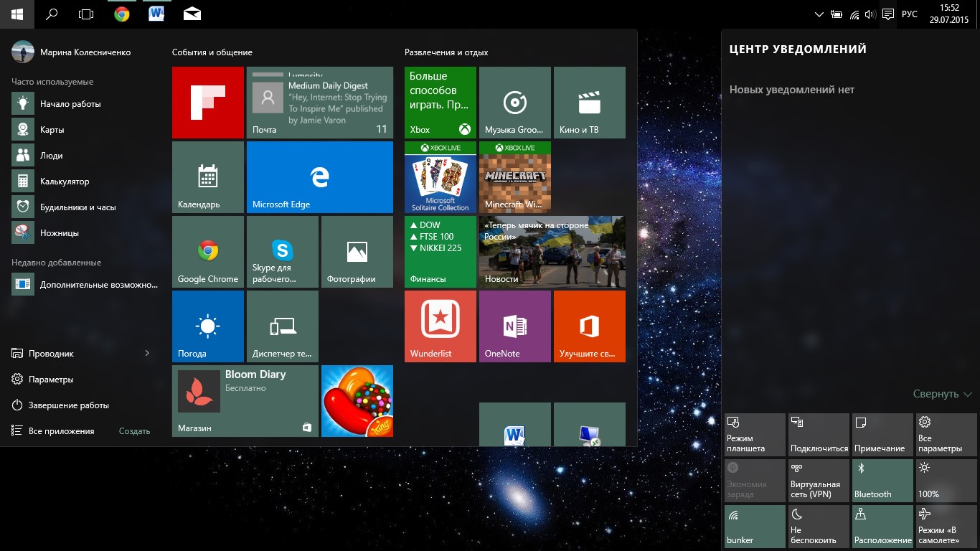Open the Bloom Diary Магазин tile
The image size is (980, 551).
[245, 401]
